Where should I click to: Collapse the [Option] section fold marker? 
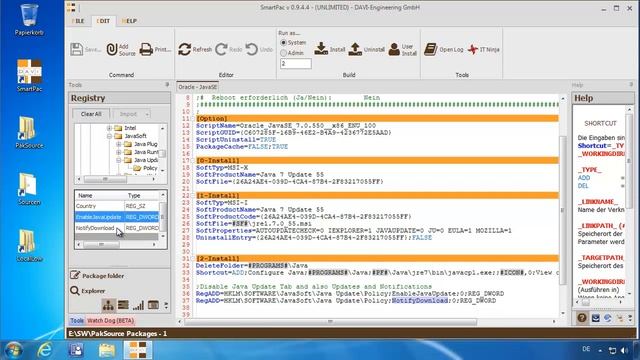(193, 118)
